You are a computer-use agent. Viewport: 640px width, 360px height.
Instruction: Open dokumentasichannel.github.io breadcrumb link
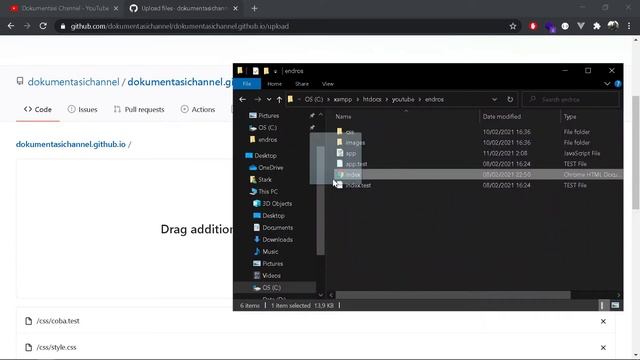[71, 144]
